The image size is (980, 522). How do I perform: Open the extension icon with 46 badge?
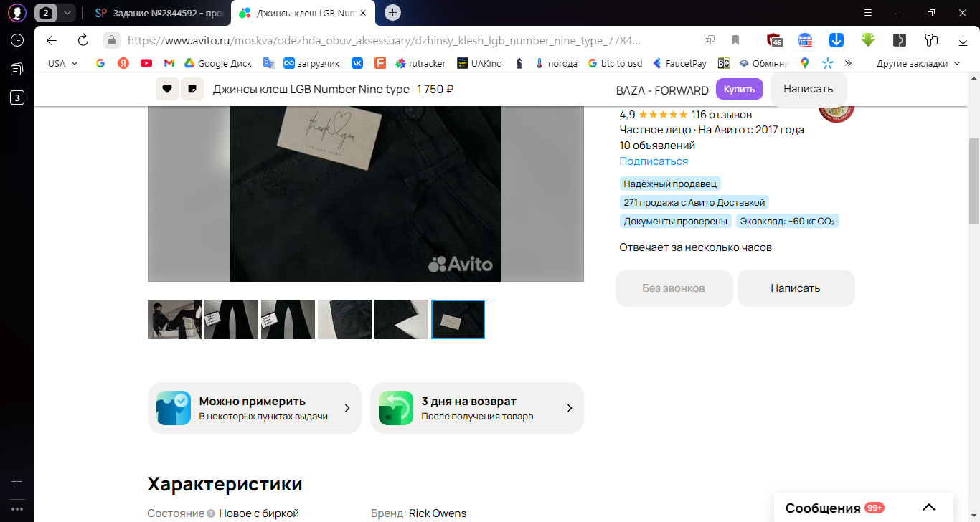[x=774, y=40]
